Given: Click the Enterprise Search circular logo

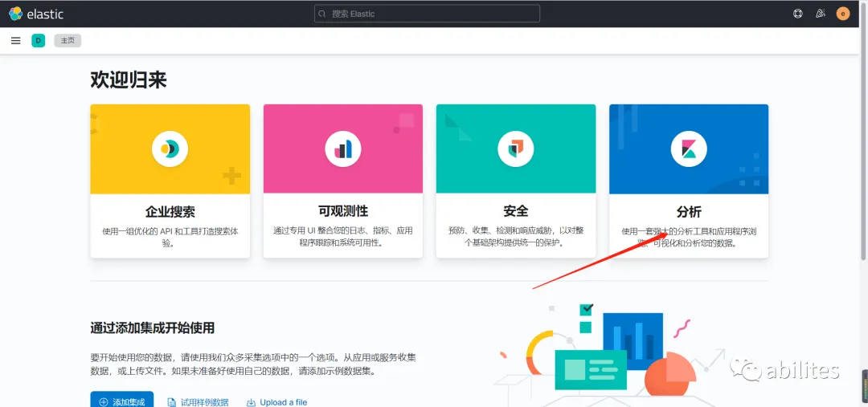Looking at the screenshot, I should (x=170, y=149).
